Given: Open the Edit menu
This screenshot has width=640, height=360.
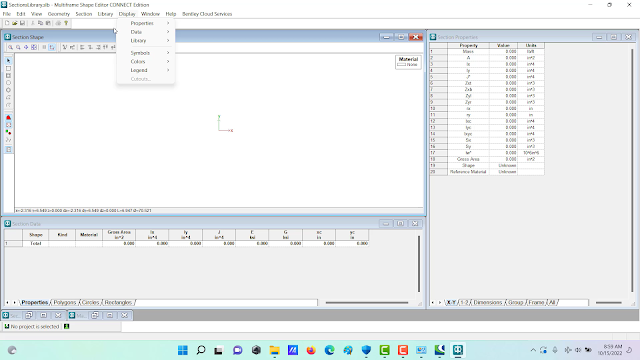Looking at the screenshot, I should tap(21, 14).
